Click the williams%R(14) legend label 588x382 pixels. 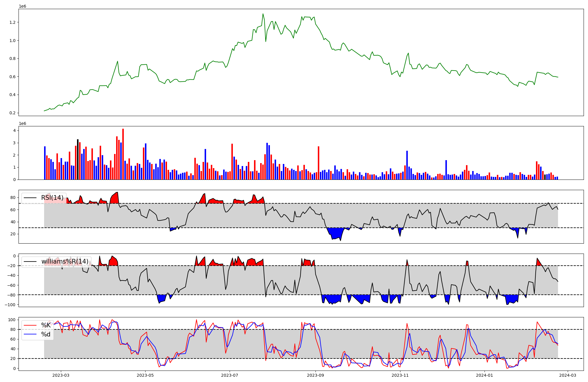[65, 262]
